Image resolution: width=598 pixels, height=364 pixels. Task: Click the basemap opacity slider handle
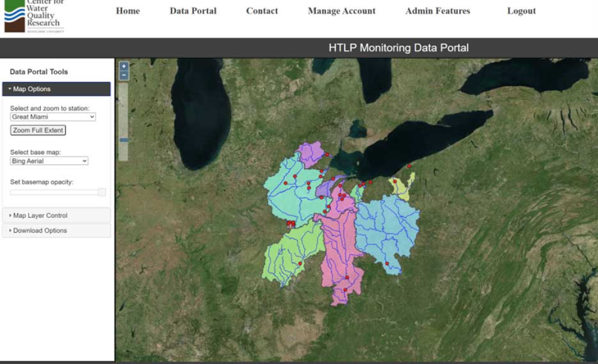(x=102, y=192)
